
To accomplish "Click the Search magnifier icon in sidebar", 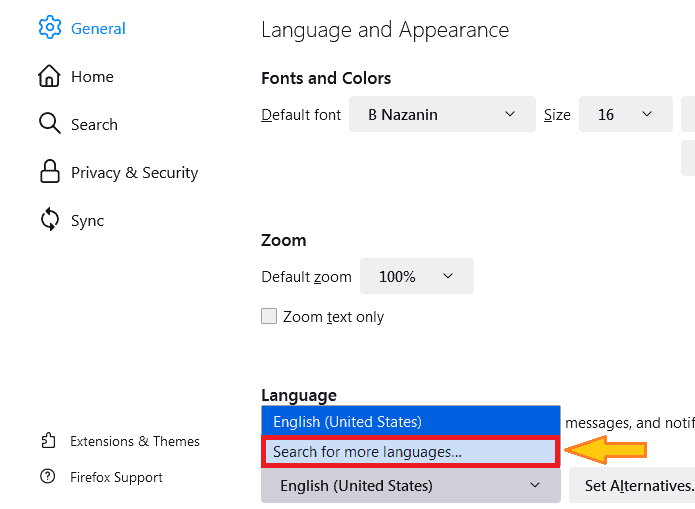I will (49, 124).
